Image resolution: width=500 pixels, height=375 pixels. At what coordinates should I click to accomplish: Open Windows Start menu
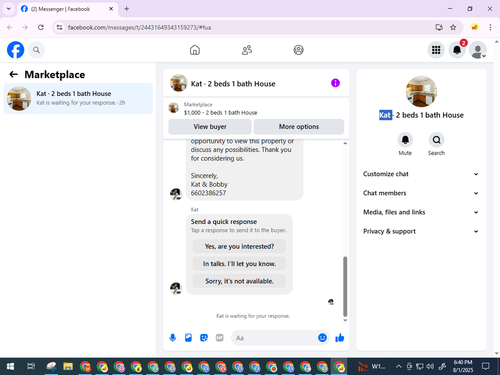point(10,367)
